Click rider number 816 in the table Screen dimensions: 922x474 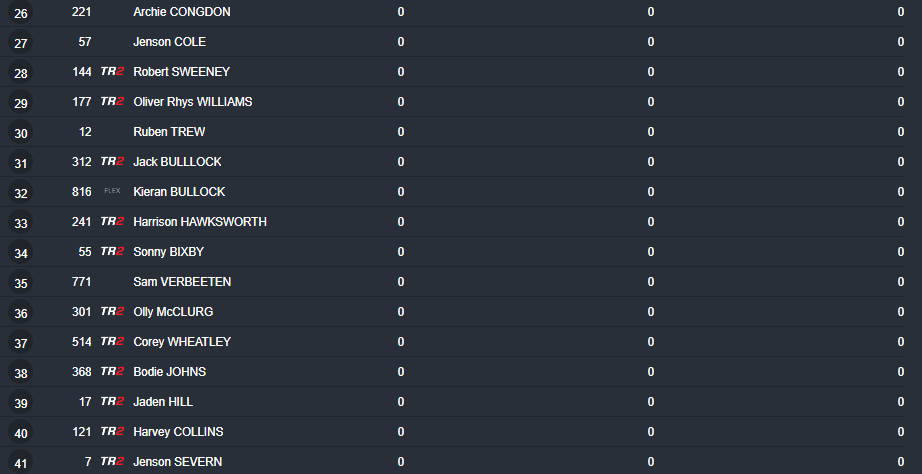pos(82,192)
